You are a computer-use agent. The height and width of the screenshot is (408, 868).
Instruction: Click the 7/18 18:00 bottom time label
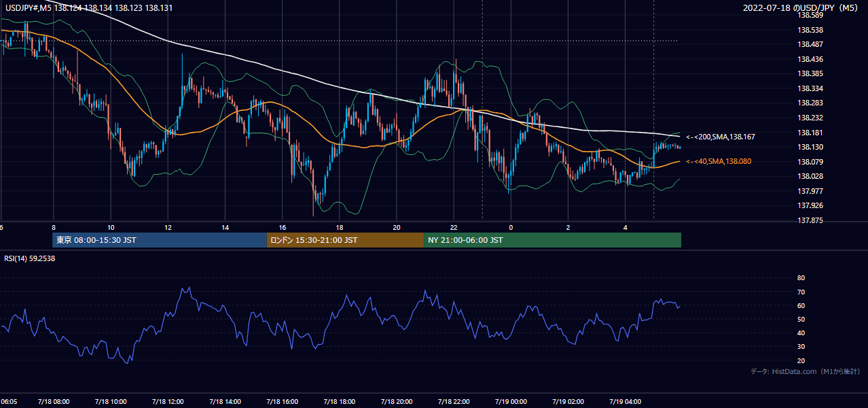coord(340,402)
